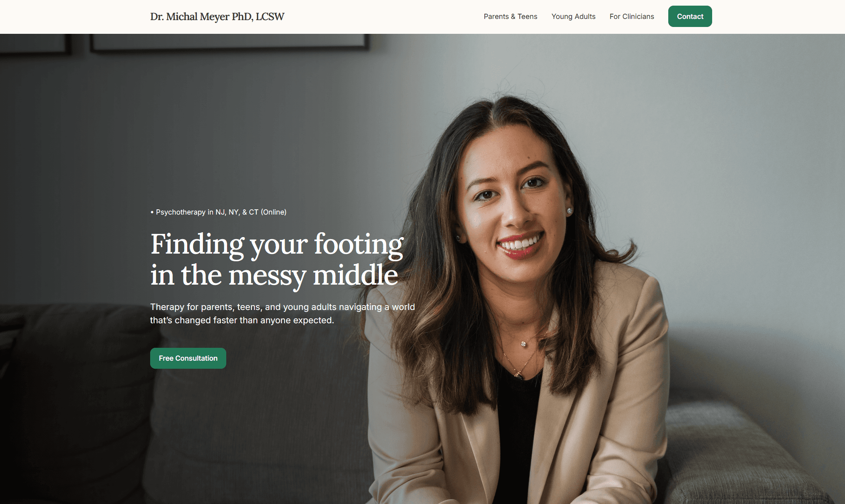The height and width of the screenshot is (504, 845).
Task: Open the Parents & Teens page
Action: click(510, 17)
